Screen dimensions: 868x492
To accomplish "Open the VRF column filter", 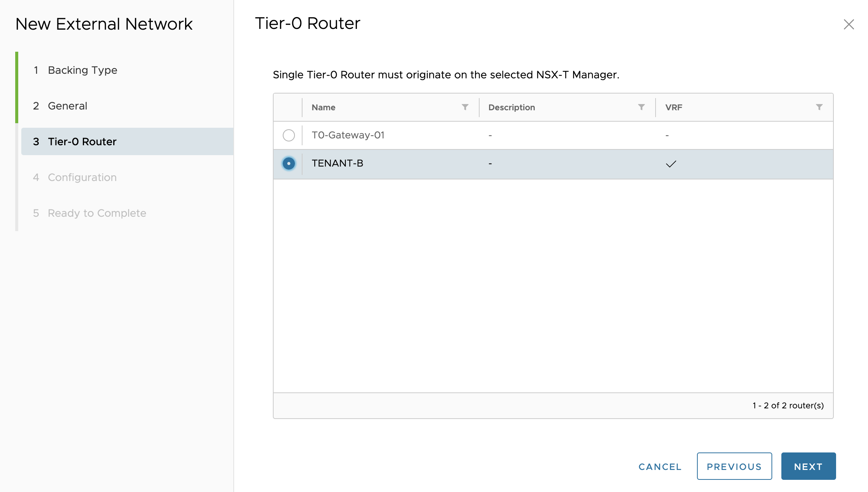I will pos(819,107).
